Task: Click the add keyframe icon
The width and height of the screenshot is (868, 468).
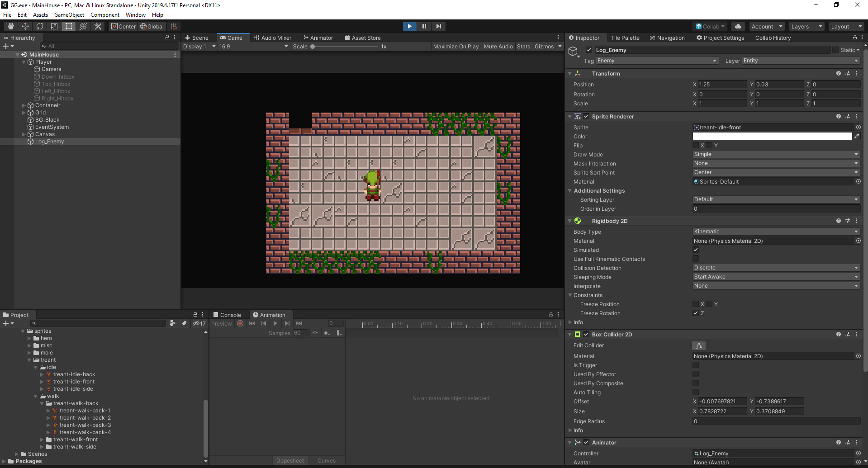Action: 327,333
